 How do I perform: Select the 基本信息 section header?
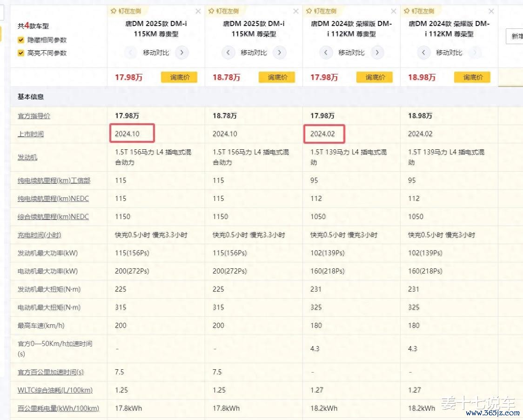[31, 97]
